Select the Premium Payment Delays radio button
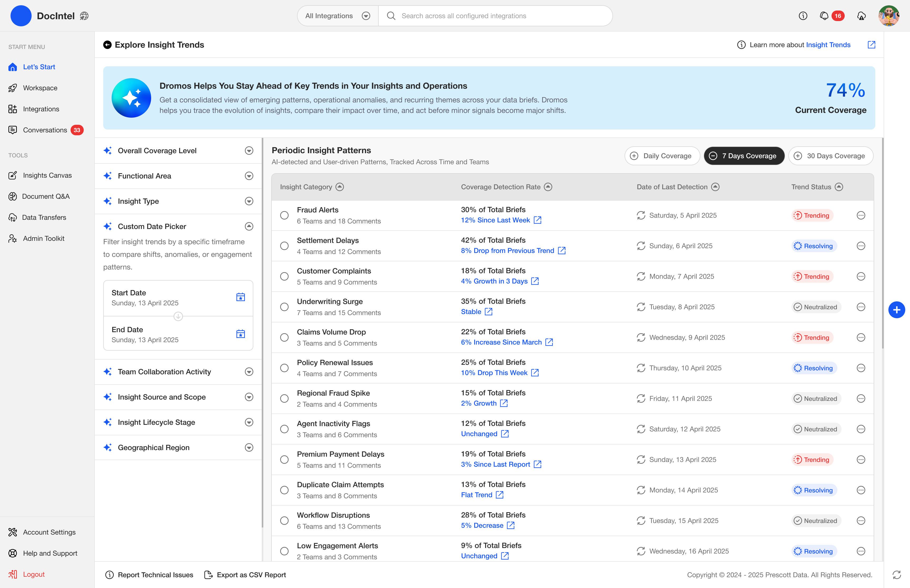 [x=284, y=460]
